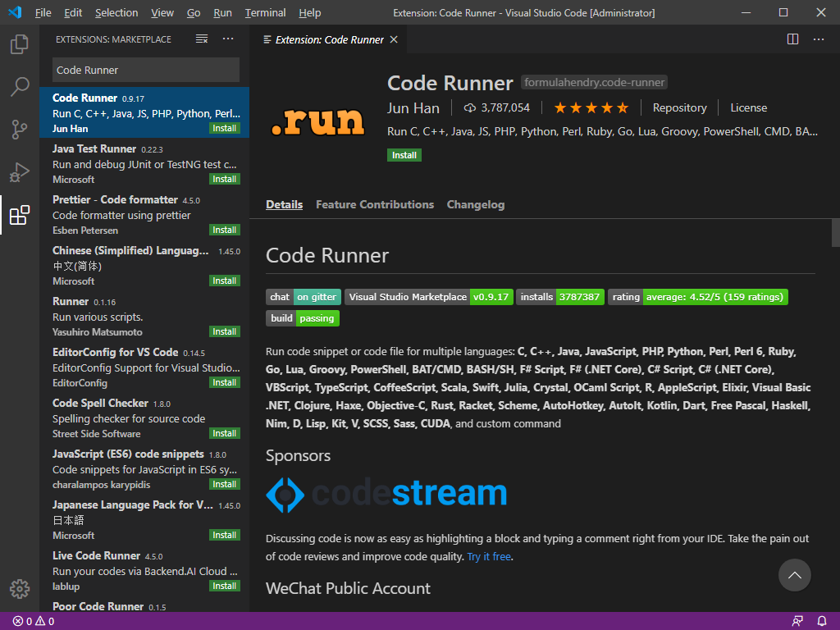The height and width of the screenshot is (630, 840).
Task: Open the Run menu
Action: coord(222,12)
